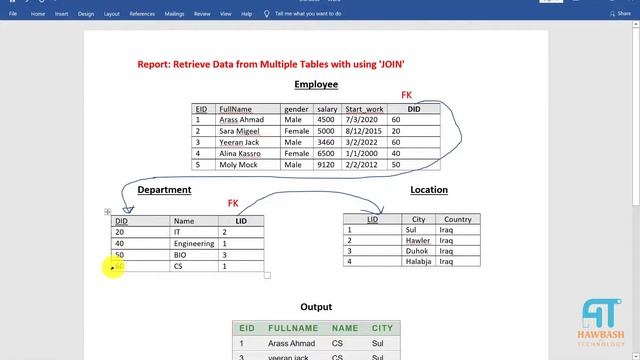Switch to the Review tab
640x360 pixels.
pos(202,13)
